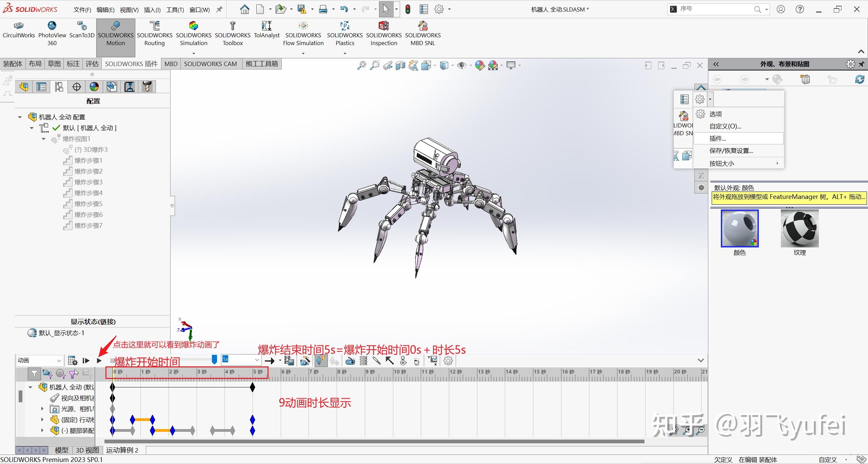
Task: Open Results and Plots tool
Action: click(x=433, y=360)
